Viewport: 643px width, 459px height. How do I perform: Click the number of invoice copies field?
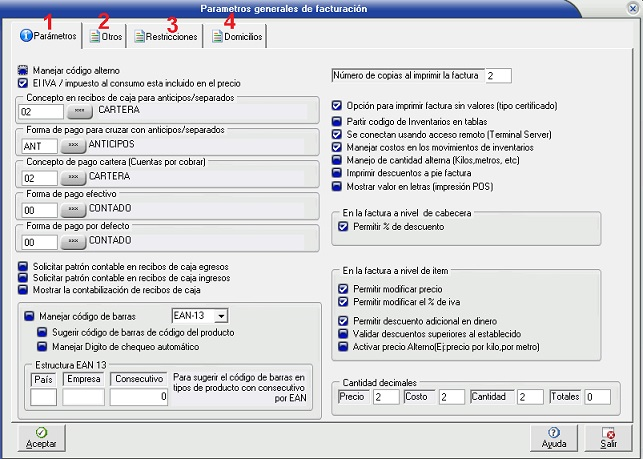[x=497, y=75]
